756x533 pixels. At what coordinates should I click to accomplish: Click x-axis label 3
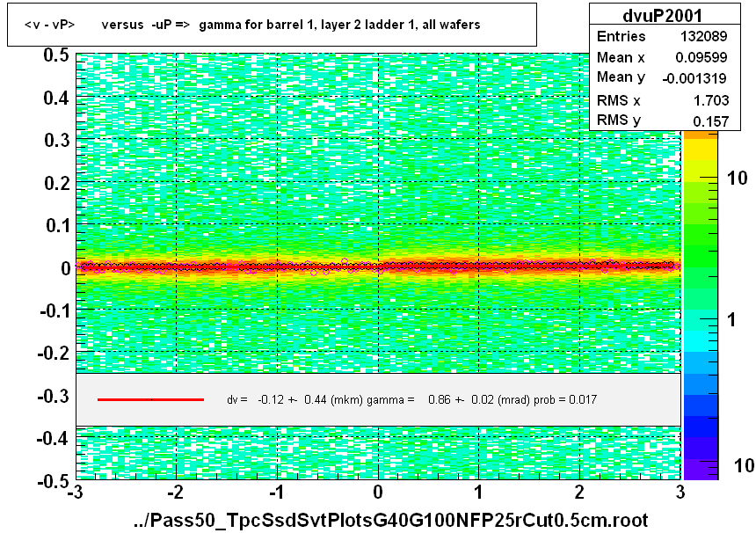pyautogui.click(x=680, y=492)
